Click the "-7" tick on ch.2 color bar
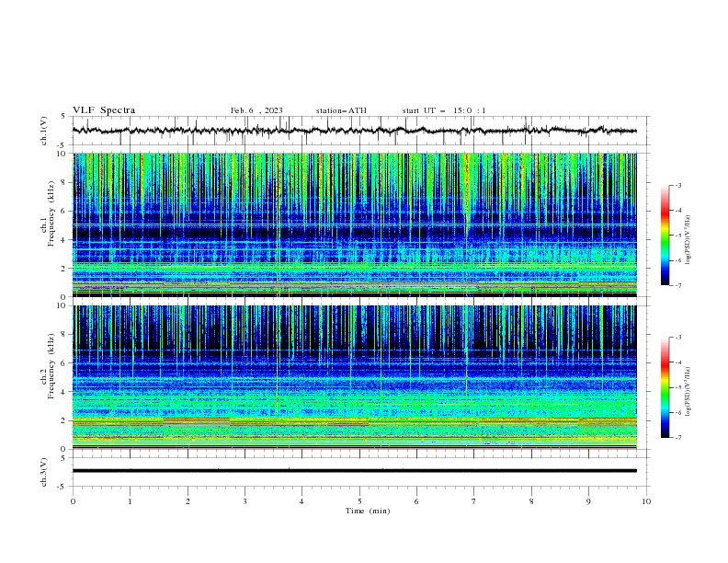Image resolution: width=728 pixels, height=563 pixels. (678, 437)
